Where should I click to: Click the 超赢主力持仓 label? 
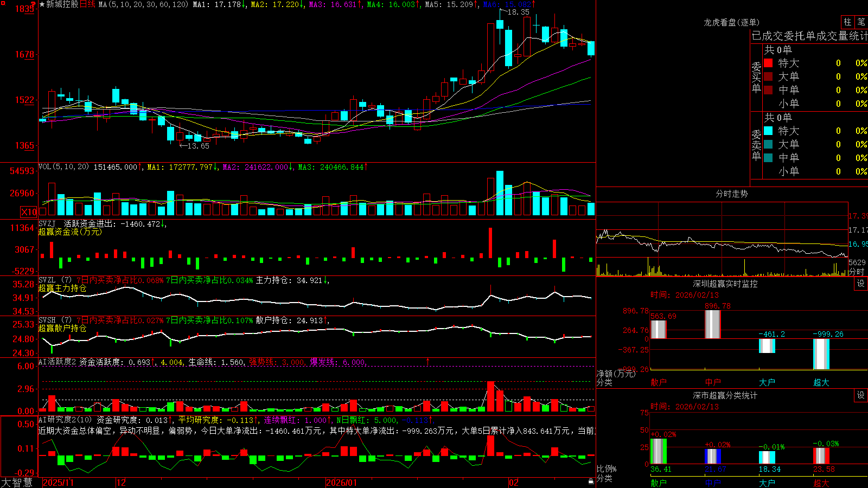pos(62,288)
